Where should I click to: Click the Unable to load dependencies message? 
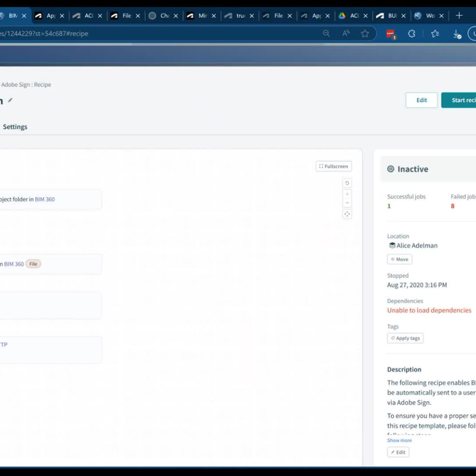click(x=429, y=310)
